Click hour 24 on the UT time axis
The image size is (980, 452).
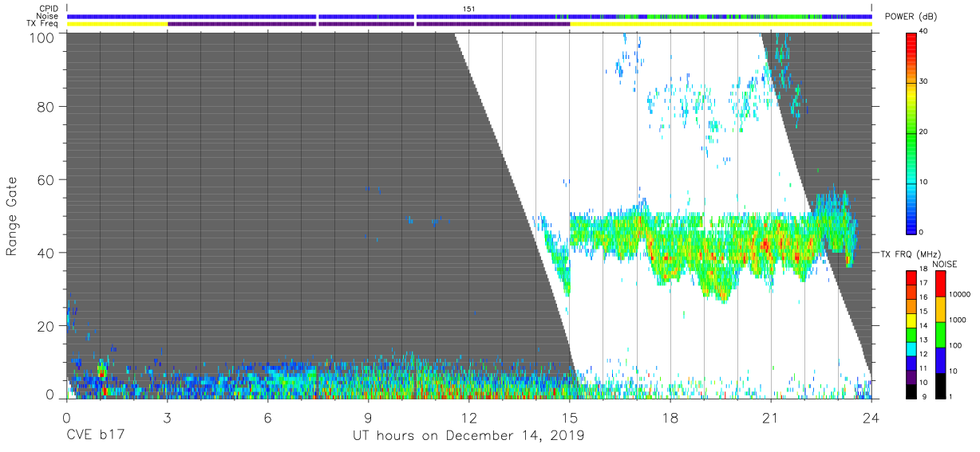pos(871,416)
